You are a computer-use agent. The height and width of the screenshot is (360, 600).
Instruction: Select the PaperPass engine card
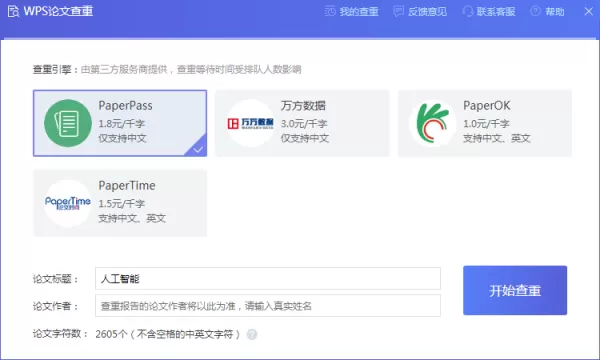[x=120, y=123]
